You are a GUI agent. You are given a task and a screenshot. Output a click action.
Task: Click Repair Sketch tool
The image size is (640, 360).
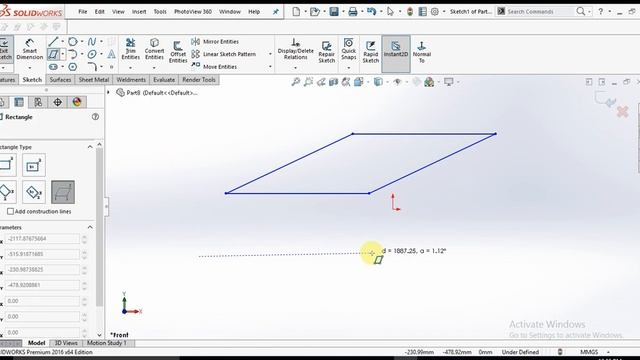[x=327, y=52]
